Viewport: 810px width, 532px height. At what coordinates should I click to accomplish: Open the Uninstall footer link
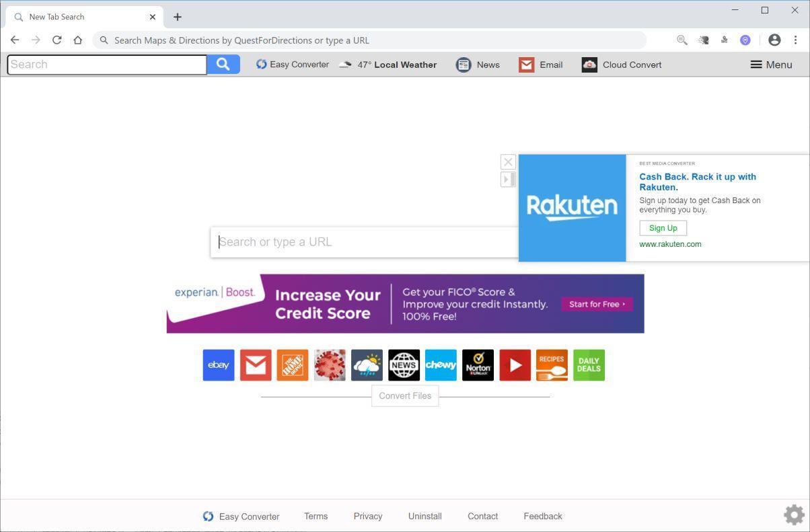click(425, 517)
